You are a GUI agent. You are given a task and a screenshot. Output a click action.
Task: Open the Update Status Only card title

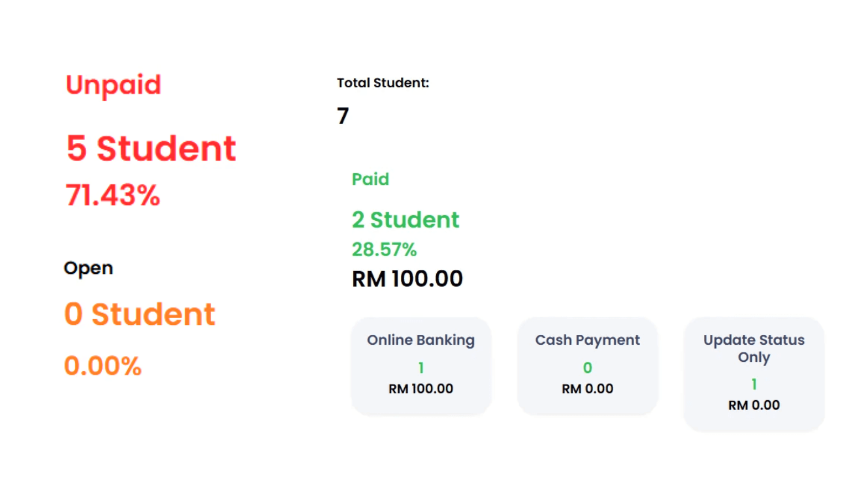754,348
